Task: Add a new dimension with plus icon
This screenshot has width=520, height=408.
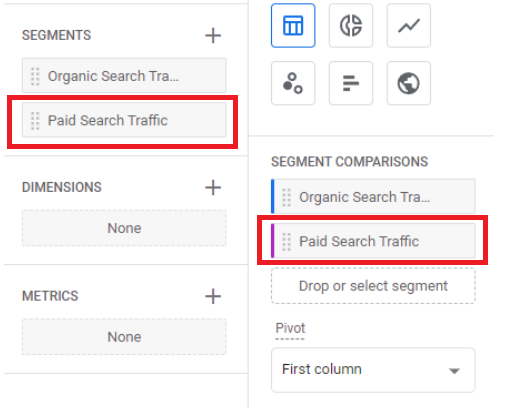Action: (213, 188)
